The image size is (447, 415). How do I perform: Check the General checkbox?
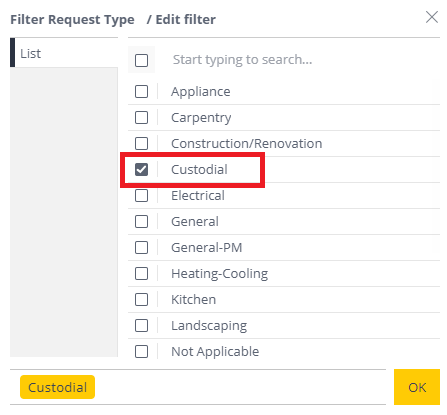pos(141,221)
